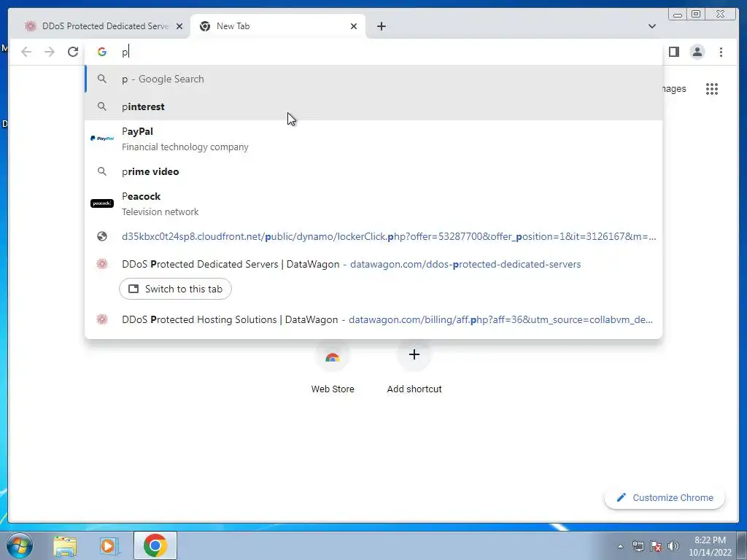Click the Action Center flag icon
This screenshot has height=560, width=747.
pos(656,546)
